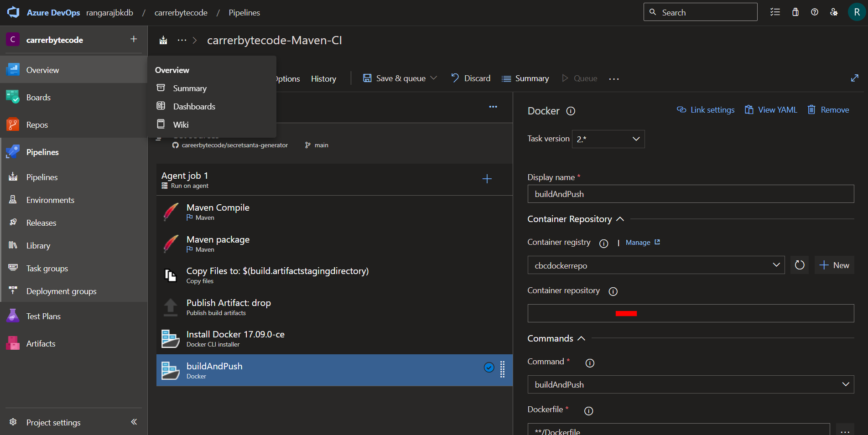Switch to the History tab

pos(323,78)
